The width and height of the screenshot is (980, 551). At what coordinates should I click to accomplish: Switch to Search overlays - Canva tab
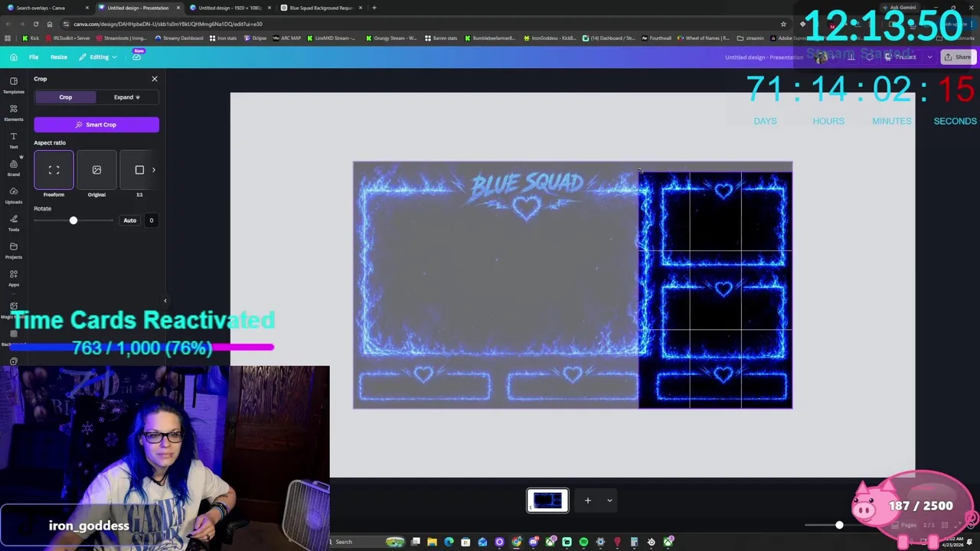click(44, 8)
